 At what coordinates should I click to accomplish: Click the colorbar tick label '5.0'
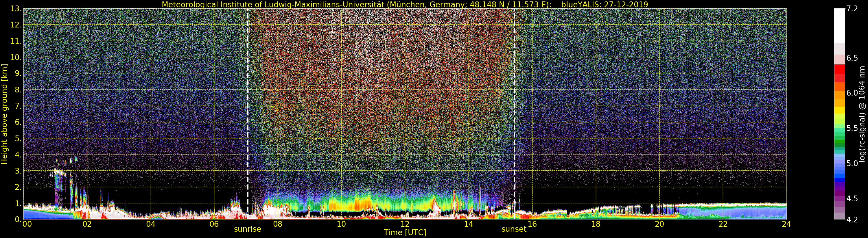pos(852,163)
